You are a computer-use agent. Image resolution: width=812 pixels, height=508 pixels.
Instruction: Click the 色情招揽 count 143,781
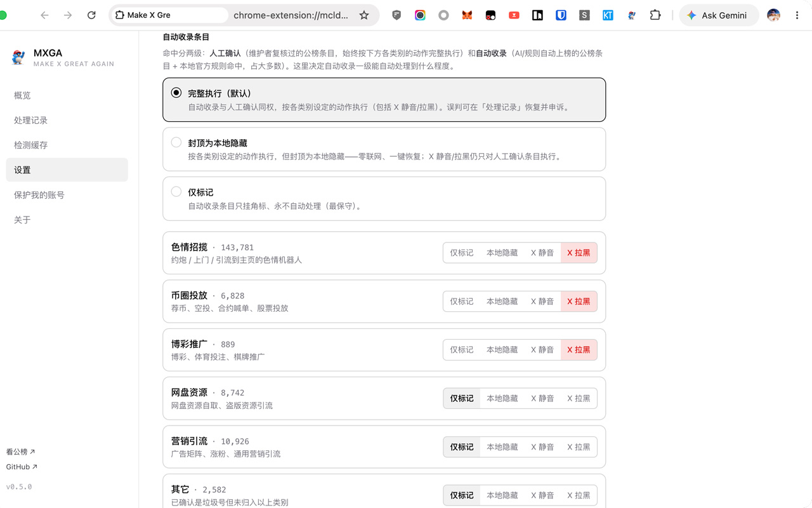(237, 248)
